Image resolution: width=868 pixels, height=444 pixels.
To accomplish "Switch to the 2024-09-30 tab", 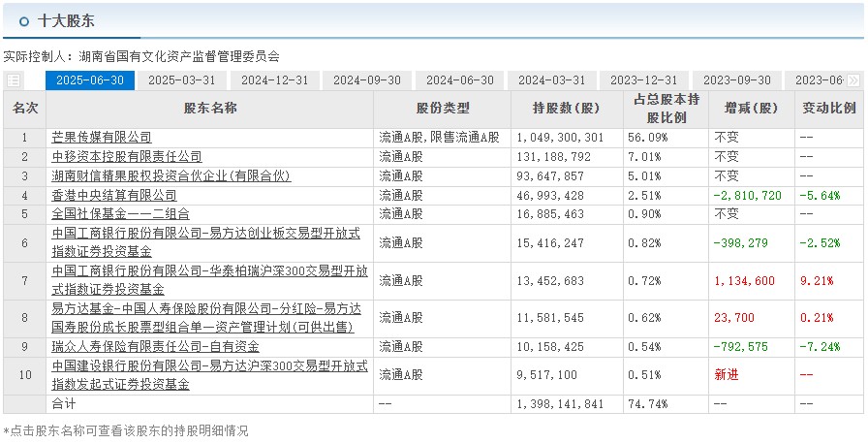I will click(x=366, y=80).
